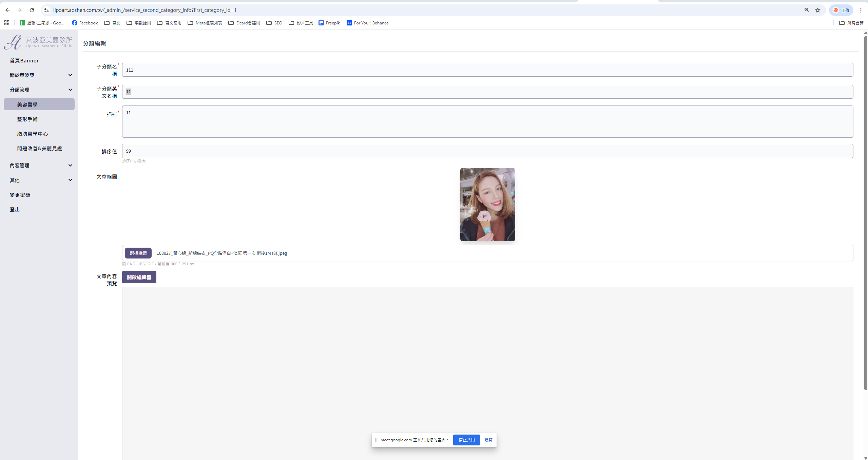Open the Facebook bookmark
Screen dimensions: 868x460
(x=85, y=23)
